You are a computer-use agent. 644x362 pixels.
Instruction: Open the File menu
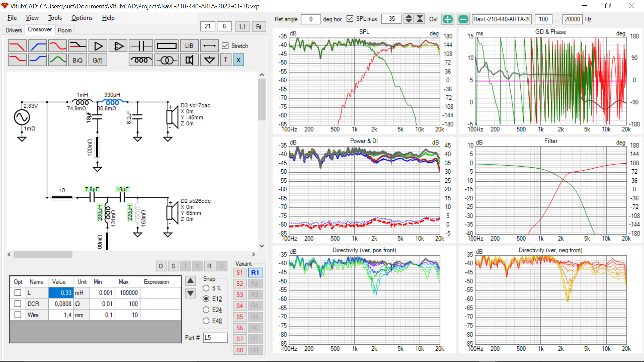point(12,18)
